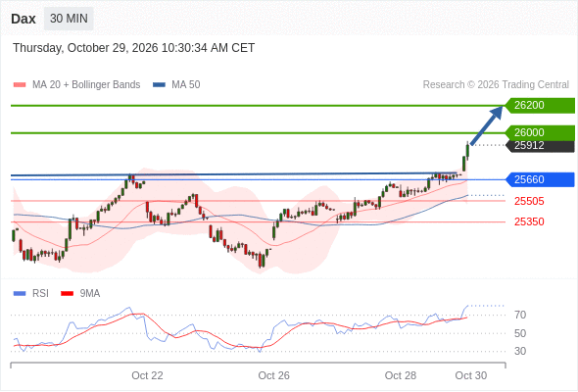Select the MA 20 + Bollinger Bands legend label

[x=86, y=85]
